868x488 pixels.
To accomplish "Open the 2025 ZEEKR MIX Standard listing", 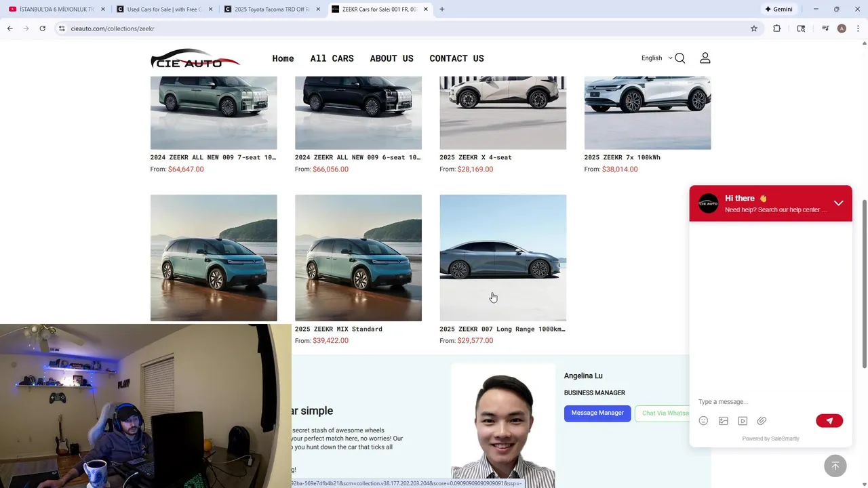I will pyautogui.click(x=338, y=329).
